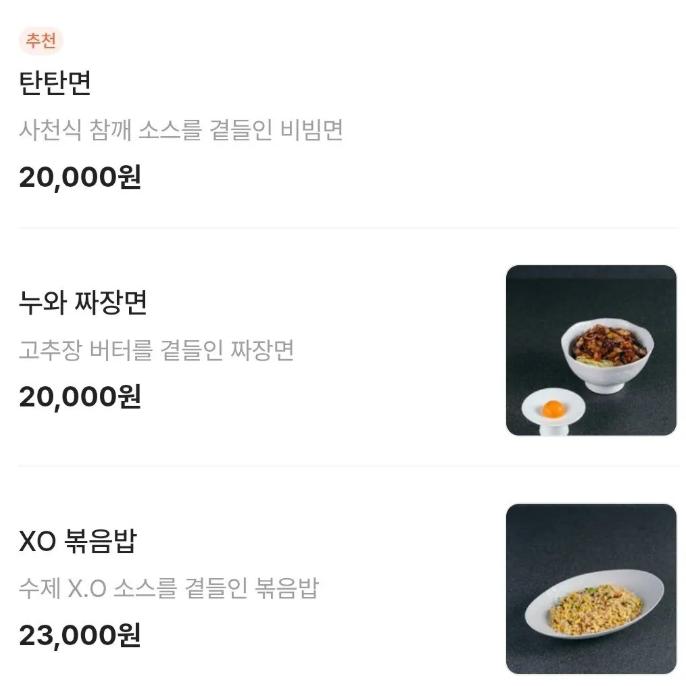The width and height of the screenshot is (686, 686).
Task: Click the egg yolk in the 짜장면 photo
Action: pos(553,408)
